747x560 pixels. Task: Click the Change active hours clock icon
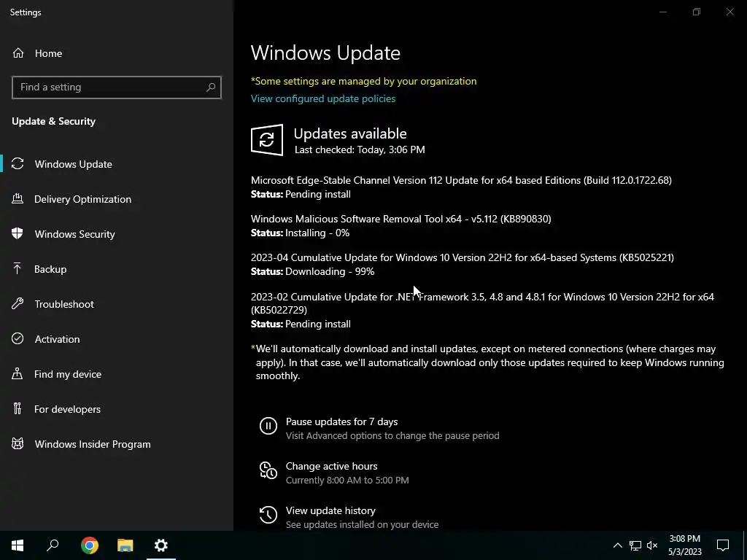coord(268,470)
